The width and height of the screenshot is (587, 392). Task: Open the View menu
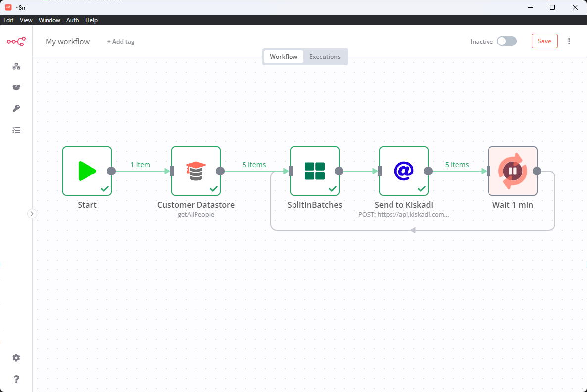(x=26, y=20)
